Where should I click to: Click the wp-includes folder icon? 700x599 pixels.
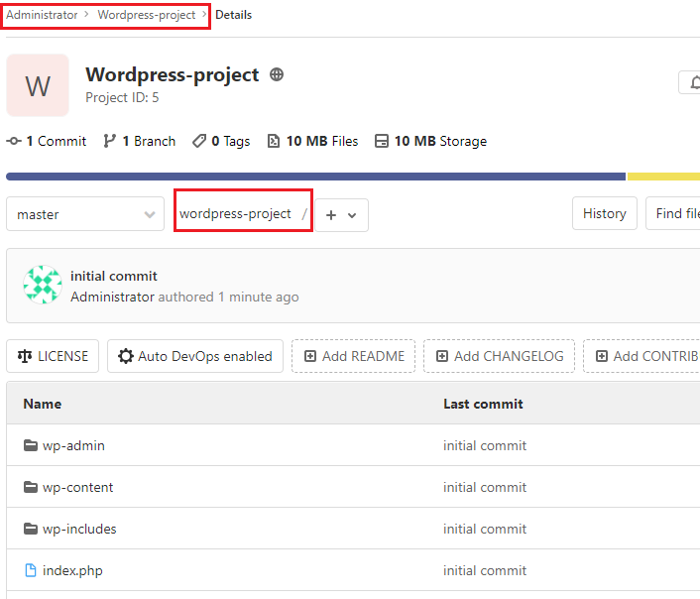pos(31,529)
